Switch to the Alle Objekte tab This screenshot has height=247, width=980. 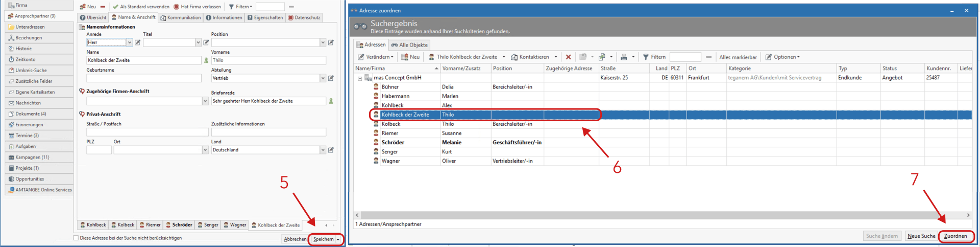pyautogui.click(x=409, y=45)
